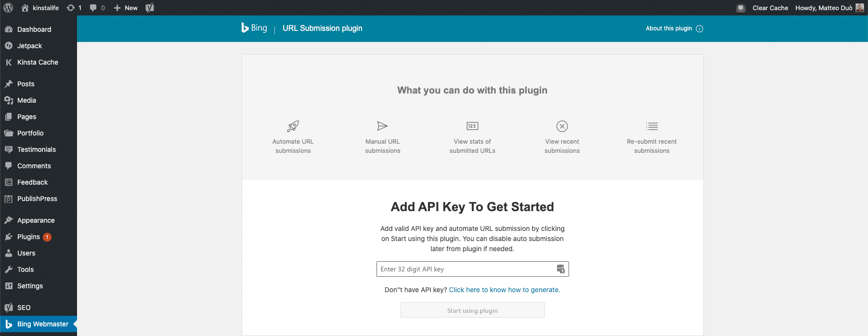Screen dimensions: 868x336
Task: Click the keypad icon inside the API key field
Action: (560, 269)
